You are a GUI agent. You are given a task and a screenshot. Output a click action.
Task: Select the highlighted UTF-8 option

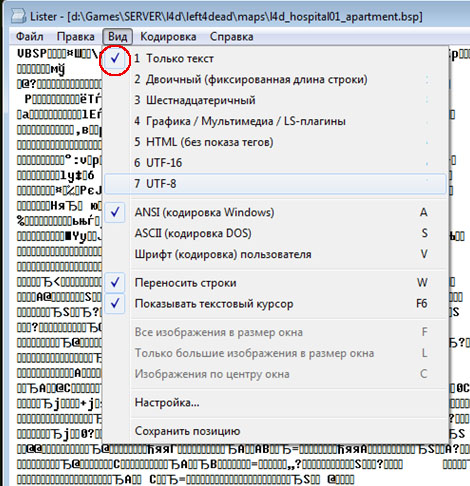[x=275, y=184]
